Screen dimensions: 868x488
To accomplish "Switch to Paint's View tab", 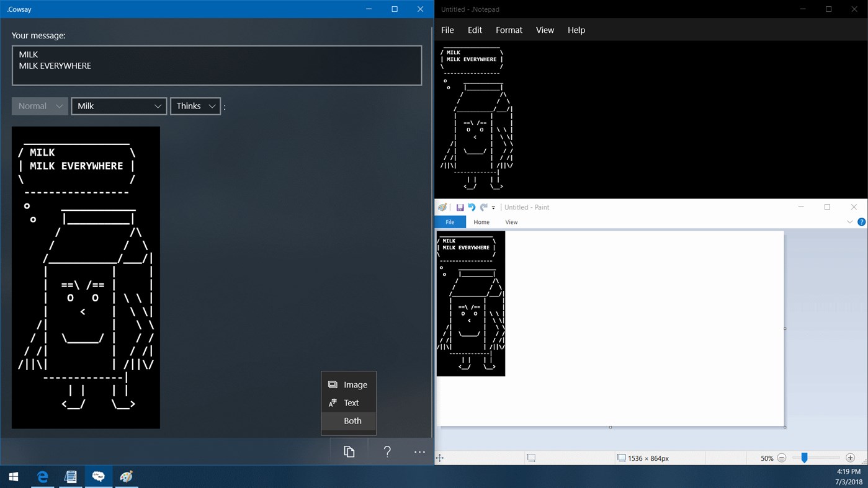I will pyautogui.click(x=511, y=221).
